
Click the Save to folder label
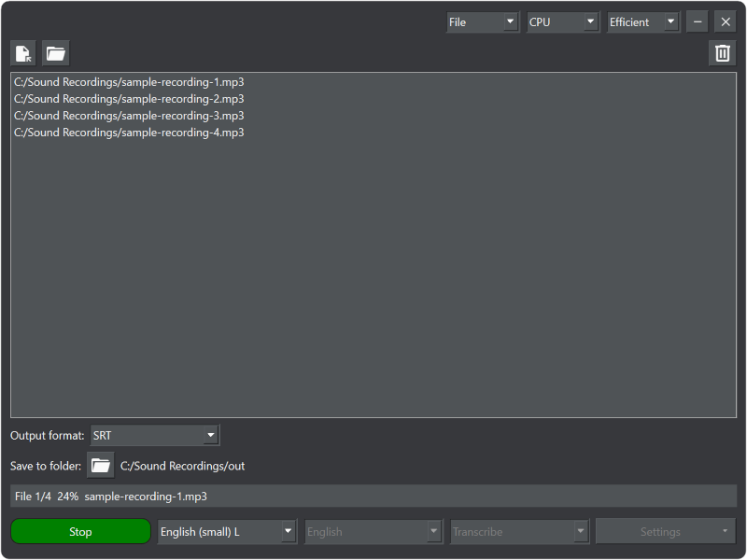pos(46,466)
